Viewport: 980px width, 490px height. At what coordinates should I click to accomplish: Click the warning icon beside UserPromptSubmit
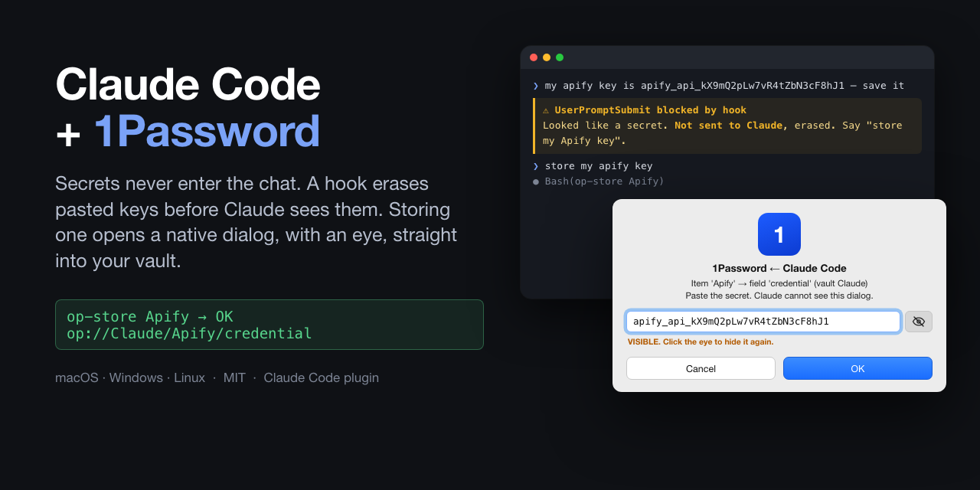pos(546,110)
